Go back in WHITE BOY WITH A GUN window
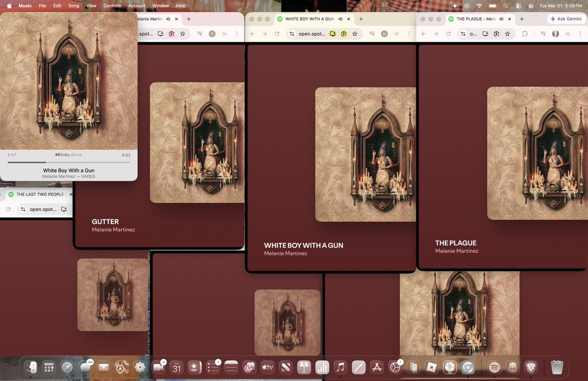 pos(253,34)
